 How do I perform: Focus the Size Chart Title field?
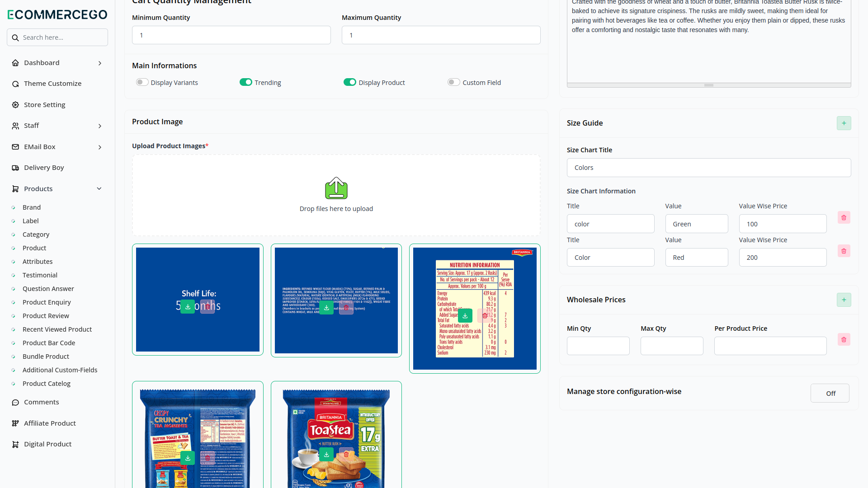coord(709,168)
